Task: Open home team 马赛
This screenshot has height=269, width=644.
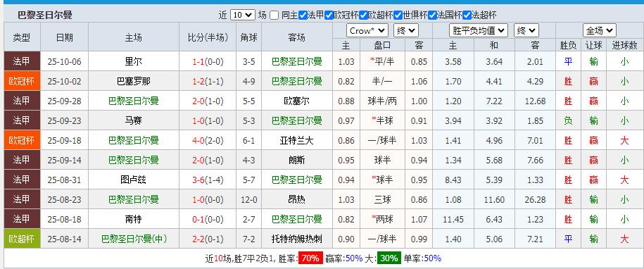Action: [134, 120]
